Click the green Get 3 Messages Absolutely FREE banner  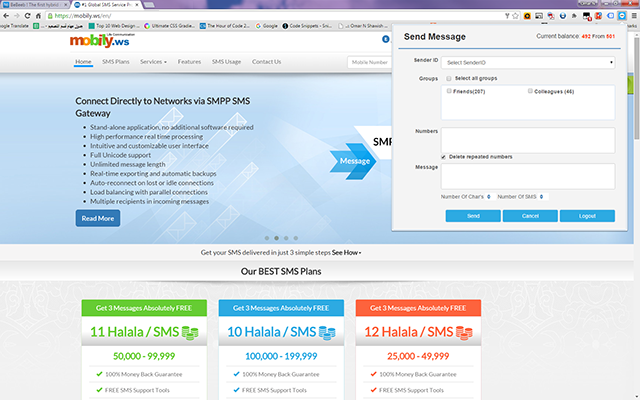tap(144, 308)
